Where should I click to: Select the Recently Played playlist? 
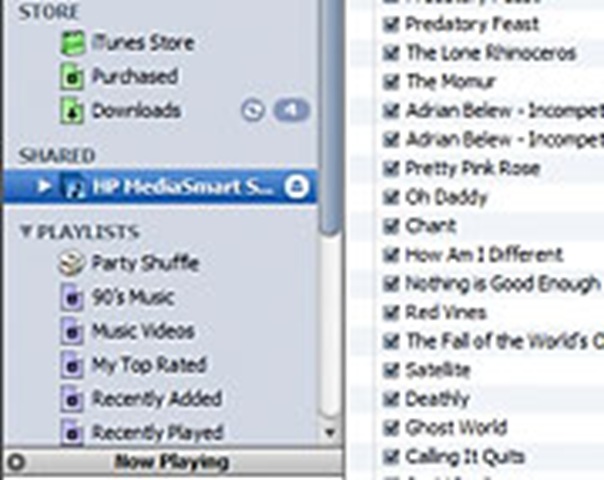158,433
